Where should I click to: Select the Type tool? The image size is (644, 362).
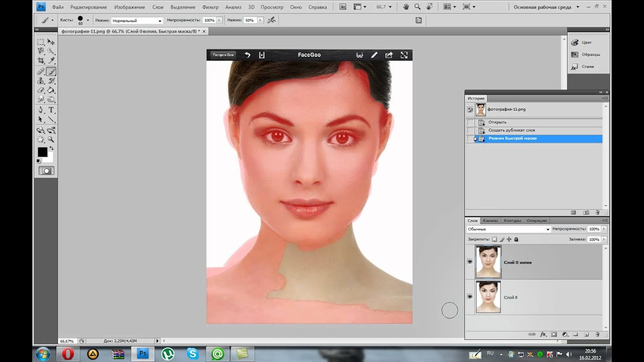pos(51,110)
